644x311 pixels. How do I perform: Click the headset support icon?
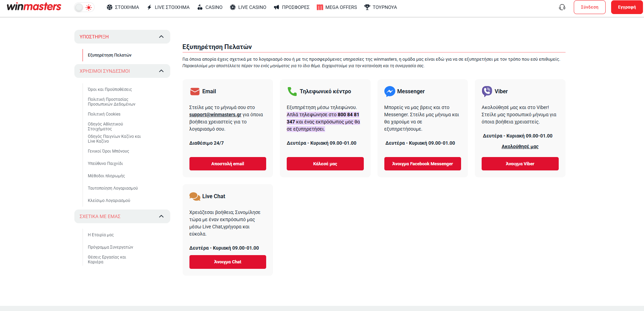[562, 7]
